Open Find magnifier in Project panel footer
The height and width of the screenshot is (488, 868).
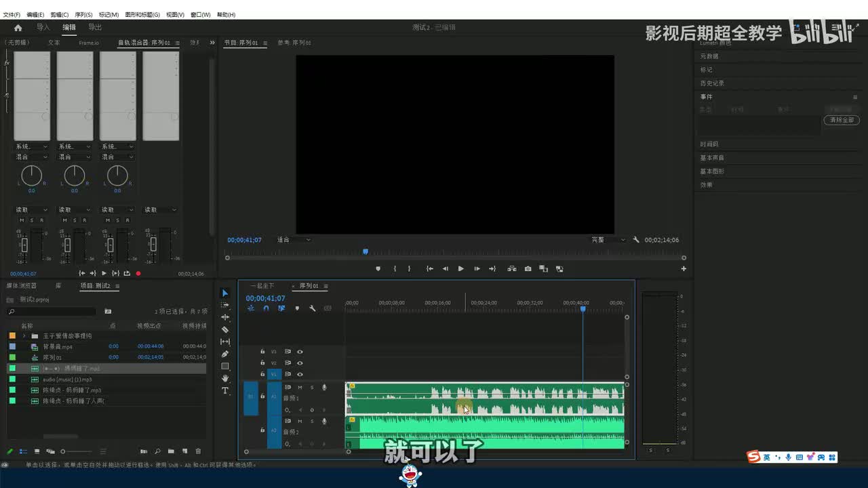click(157, 451)
